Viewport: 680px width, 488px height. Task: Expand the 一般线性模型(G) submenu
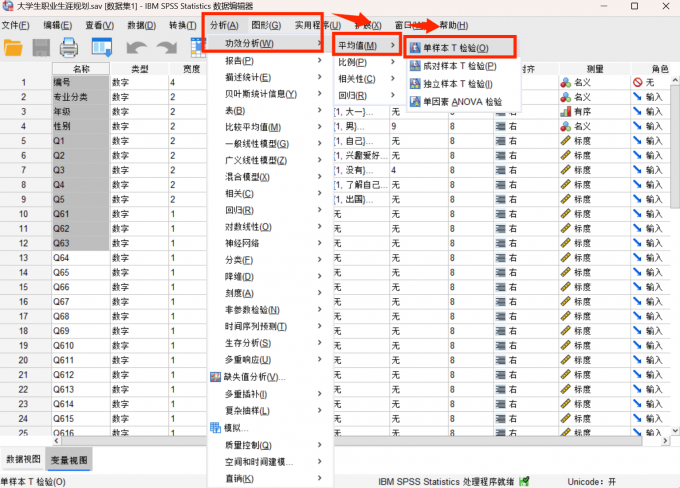(x=270, y=144)
